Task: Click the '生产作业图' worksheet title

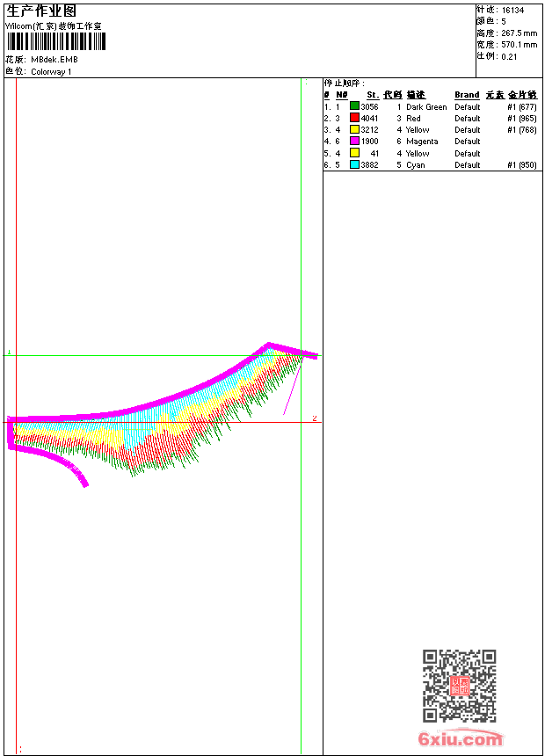Action: tap(41, 11)
